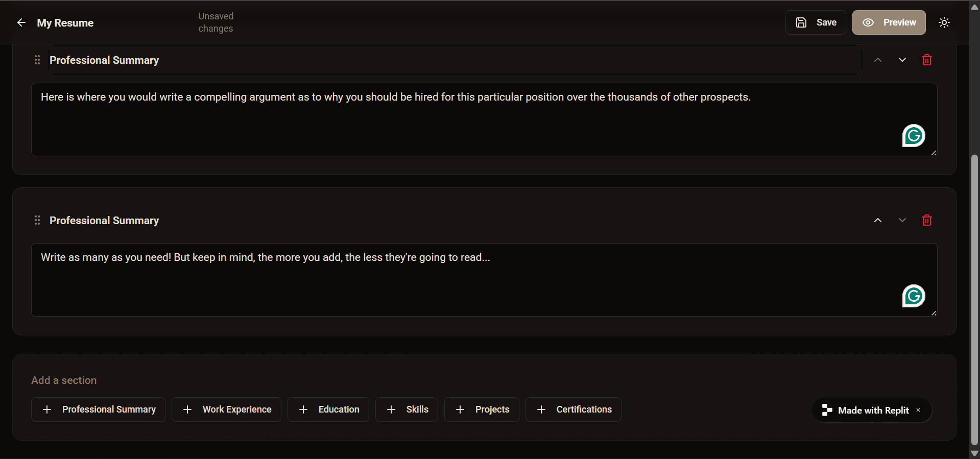
Task: Delete the second Professional Summary section
Action: tap(926, 221)
